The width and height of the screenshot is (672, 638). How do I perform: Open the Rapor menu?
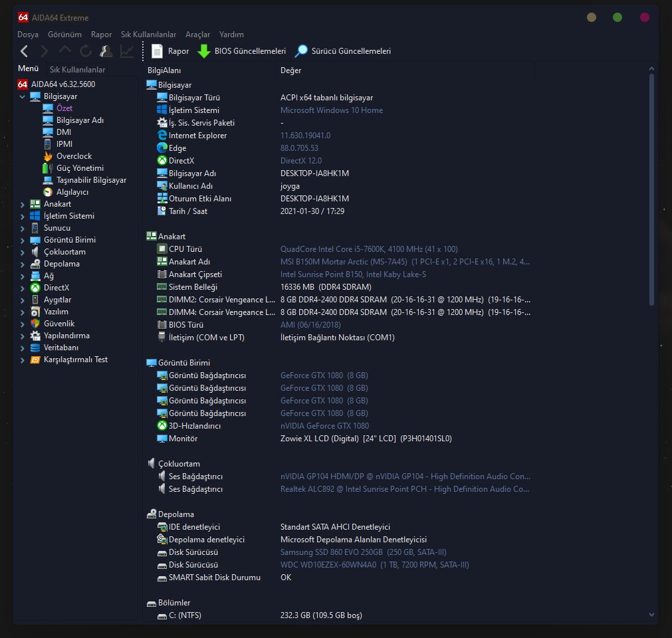point(101,35)
